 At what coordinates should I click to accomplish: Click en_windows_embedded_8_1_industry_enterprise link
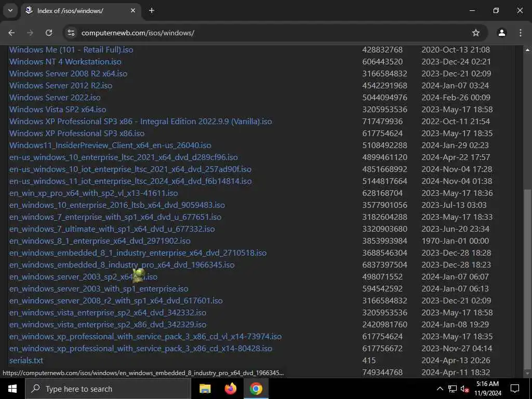click(138, 253)
